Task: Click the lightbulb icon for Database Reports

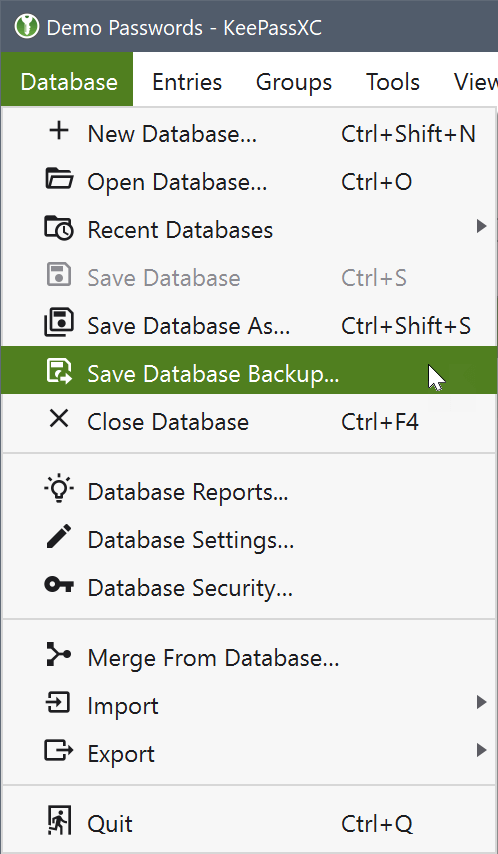Action: 59,488
